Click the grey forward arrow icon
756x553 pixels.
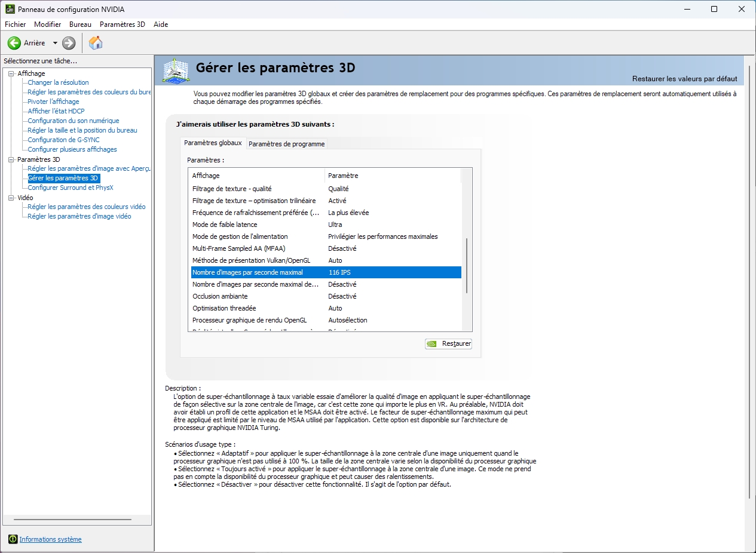tap(69, 43)
